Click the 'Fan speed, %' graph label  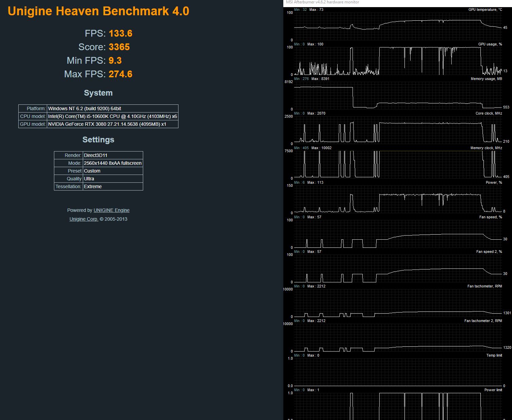point(491,217)
